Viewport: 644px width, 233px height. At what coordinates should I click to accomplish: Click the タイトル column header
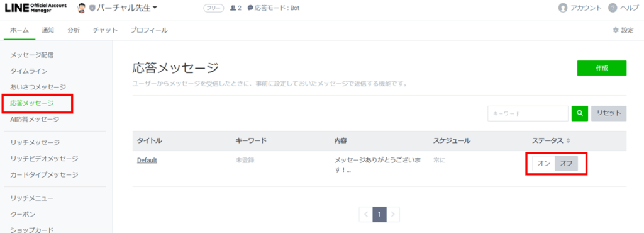(x=150, y=140)
